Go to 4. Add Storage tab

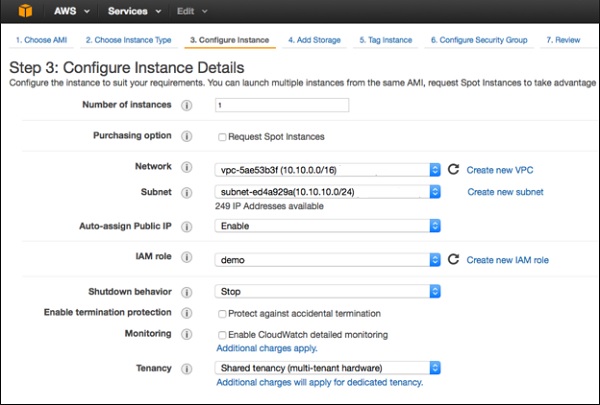coord(314,40)
